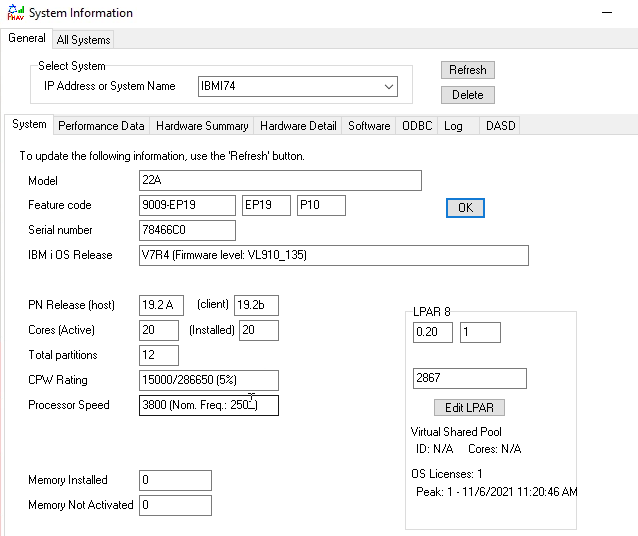The height and width of the screenshot is (536, 638).
Task: Open the Performance Data tab
Action: coord(101,126)
